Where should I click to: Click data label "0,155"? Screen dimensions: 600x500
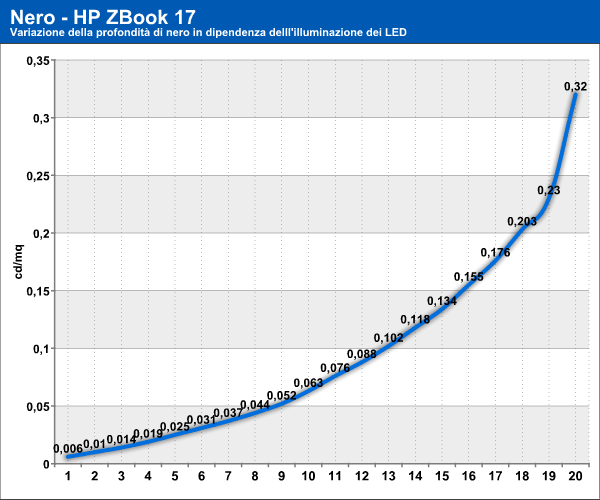pyautogui.click(x=469, y=277)
